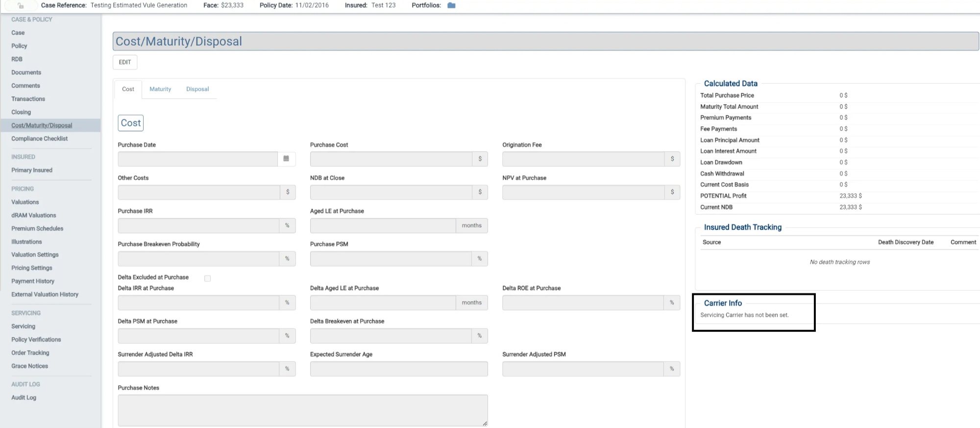Click the NPV at Purchase dollar addon

(672, 192)
